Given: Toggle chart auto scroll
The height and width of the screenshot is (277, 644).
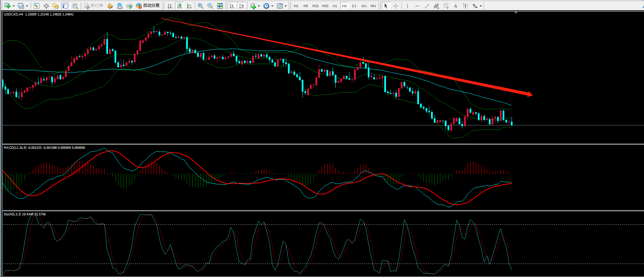Looking at the screenshot, I should [x=232, y=6].
